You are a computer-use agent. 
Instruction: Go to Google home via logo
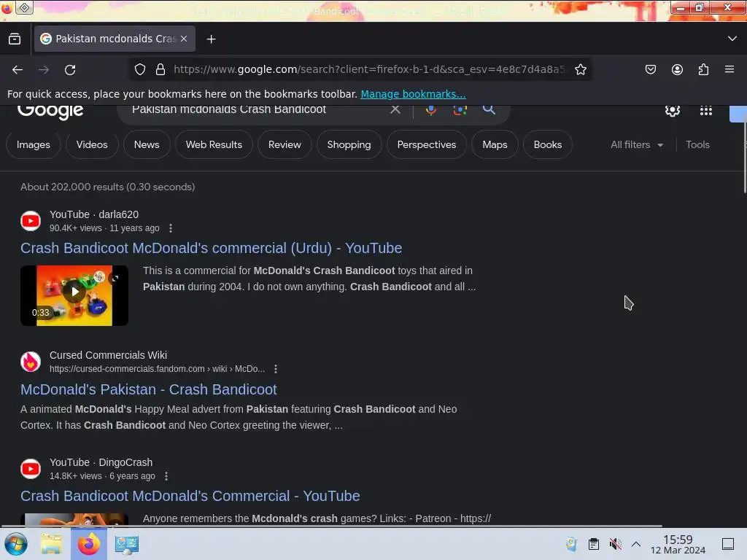click(50, 111)
